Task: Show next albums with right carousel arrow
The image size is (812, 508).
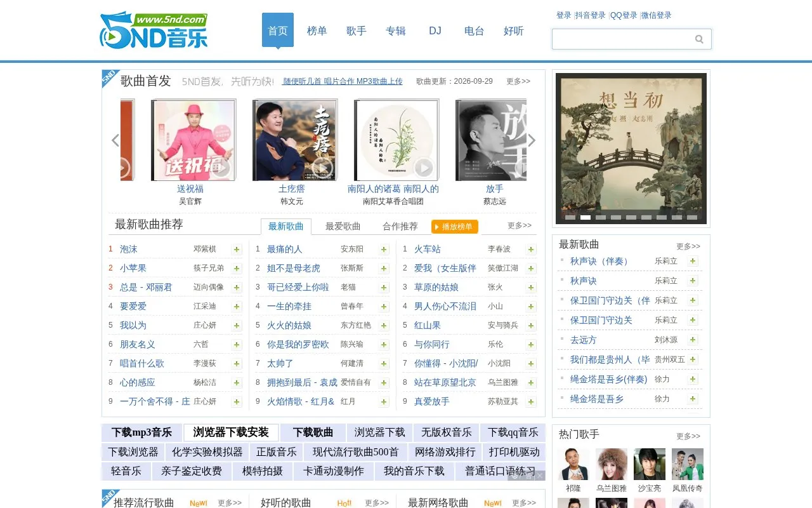Action: (x=532, y=140)
